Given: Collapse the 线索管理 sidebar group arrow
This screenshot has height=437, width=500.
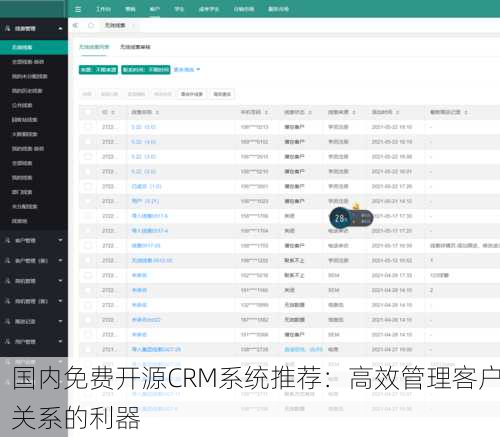Looking at the screenshot, I should (x=60, y=29).
